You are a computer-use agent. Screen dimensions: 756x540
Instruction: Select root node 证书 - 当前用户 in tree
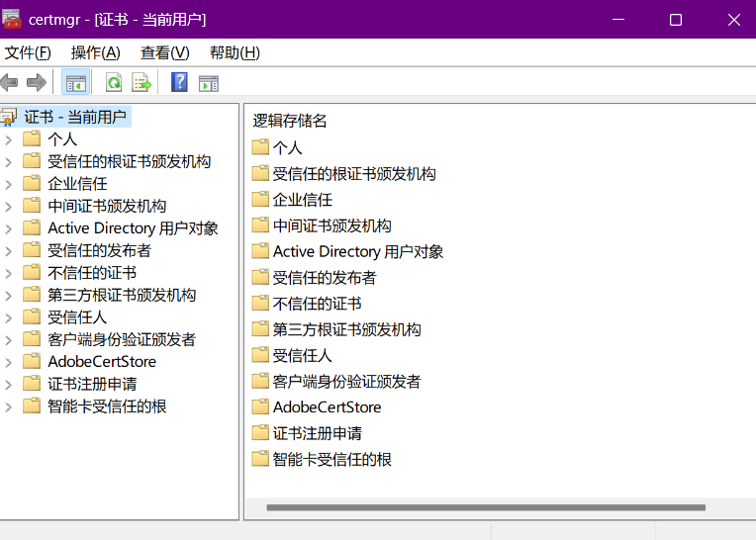click(x=75, y=117)
